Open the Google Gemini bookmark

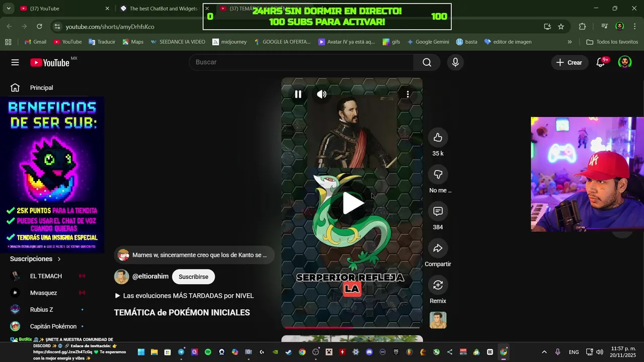(x=428, y=42)
